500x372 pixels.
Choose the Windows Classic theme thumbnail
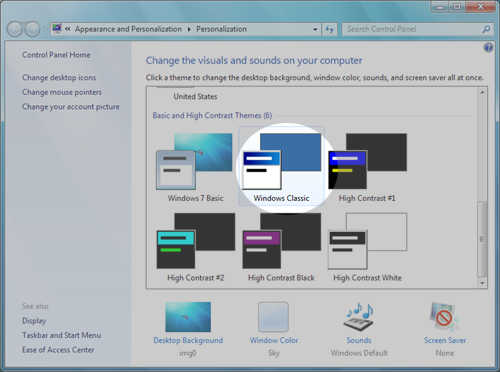282,161
